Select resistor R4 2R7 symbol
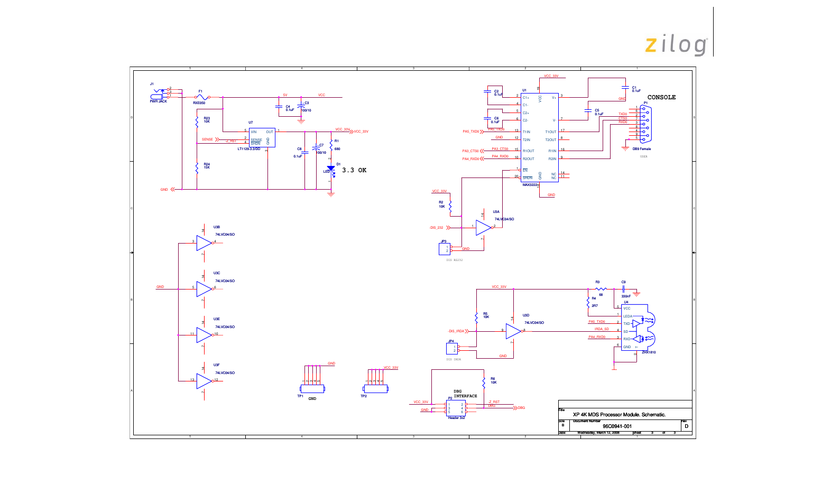This screenshot has height=504, width=831. point(588,302)
